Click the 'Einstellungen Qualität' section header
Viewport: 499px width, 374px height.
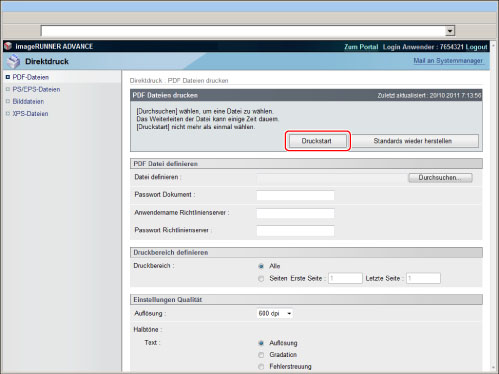click(306, 300)
